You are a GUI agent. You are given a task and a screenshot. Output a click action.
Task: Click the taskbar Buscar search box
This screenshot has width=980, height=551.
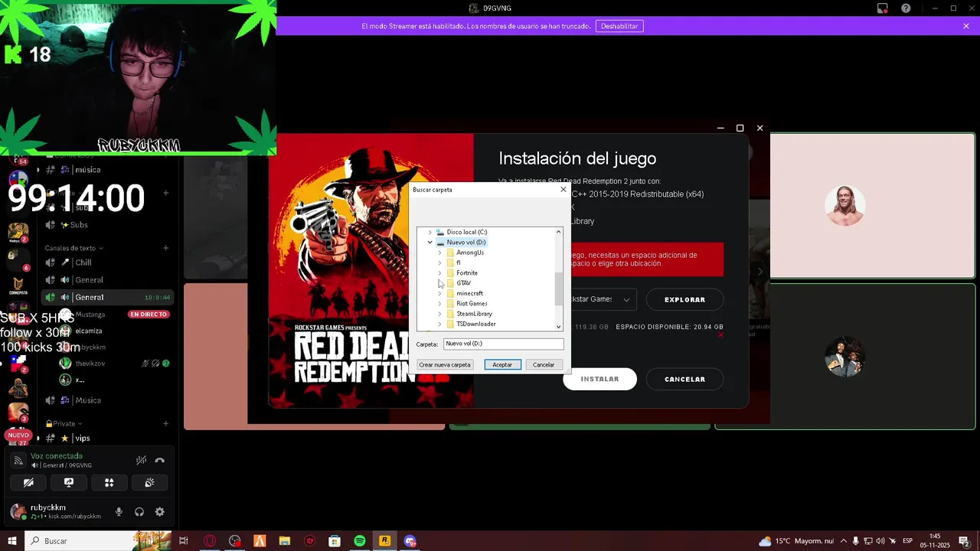(x=98, y=541)
